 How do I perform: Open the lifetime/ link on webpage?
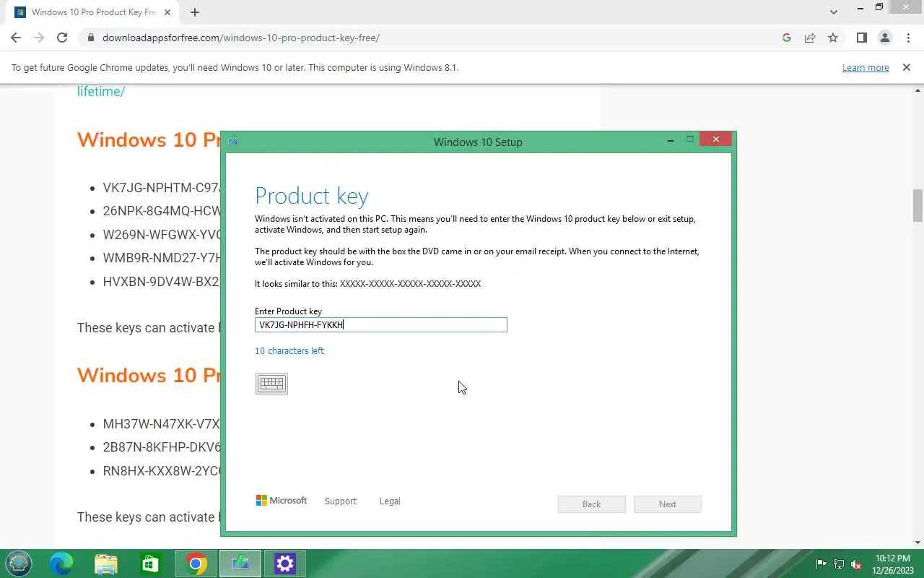point(101,92)
